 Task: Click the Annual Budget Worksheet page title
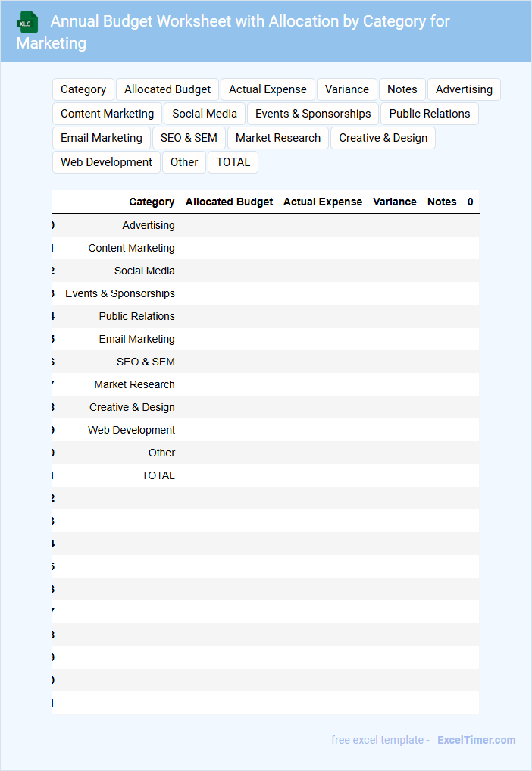pyautogui.click(x=233, y=32)
